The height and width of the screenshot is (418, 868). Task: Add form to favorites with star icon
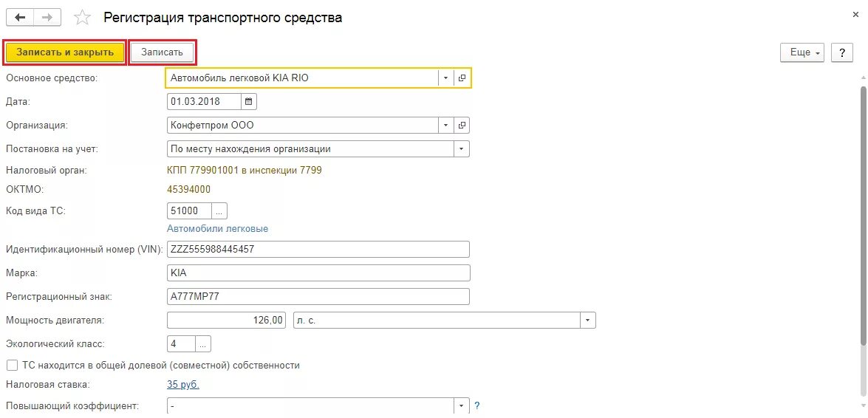[x=83, y=18]
